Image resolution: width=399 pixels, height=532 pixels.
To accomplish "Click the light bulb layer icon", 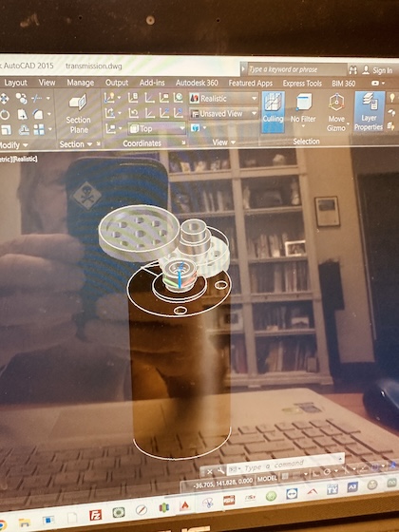I will (391, 98).
